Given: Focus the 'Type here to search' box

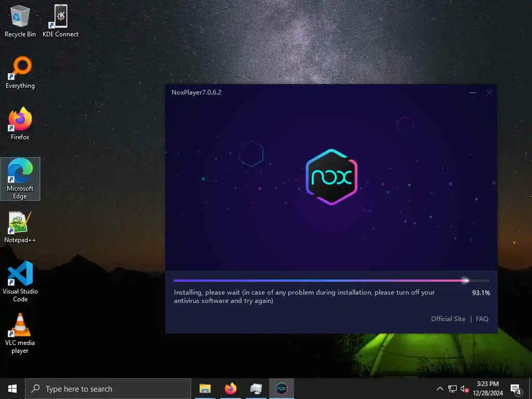Looking at the screenshot, I should pos(108,389).
